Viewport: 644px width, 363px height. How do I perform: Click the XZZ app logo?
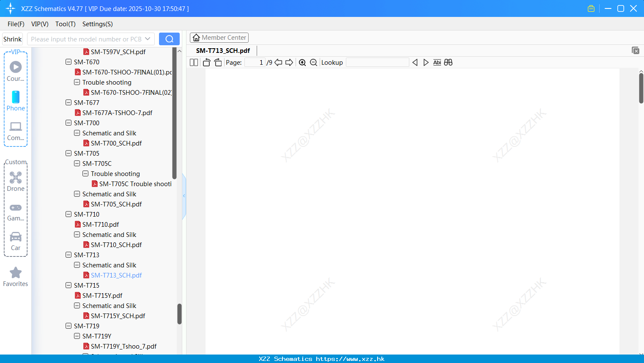pyautogui.click(x=11, y=8)
